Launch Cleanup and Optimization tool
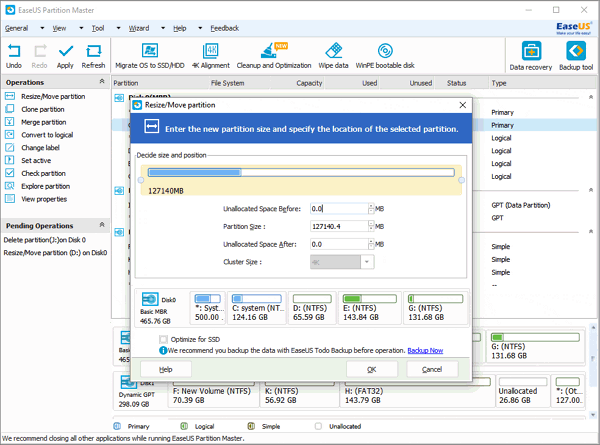The height and width of the screenshot is (445, 600). click(274, 56)
